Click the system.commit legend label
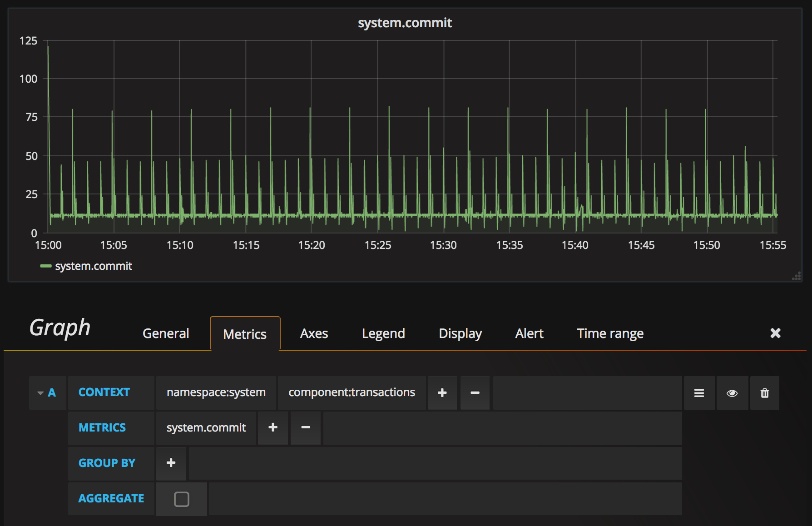 point(94,266)
